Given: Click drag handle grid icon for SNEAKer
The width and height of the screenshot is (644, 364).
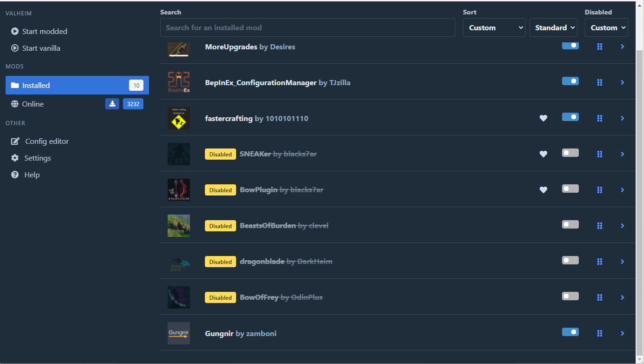Looking at the screenshot, I should (600, 154).
